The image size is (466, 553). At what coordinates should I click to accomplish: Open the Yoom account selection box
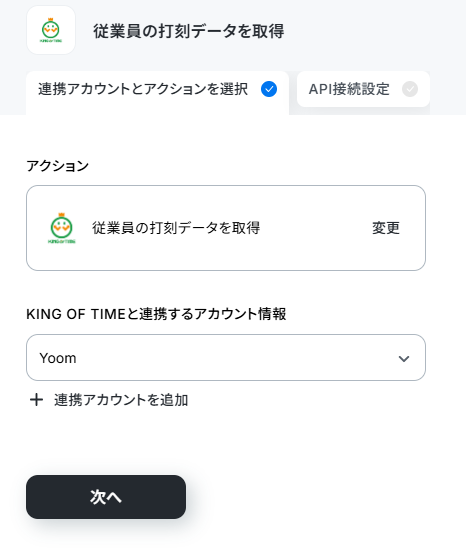(226, 358)
